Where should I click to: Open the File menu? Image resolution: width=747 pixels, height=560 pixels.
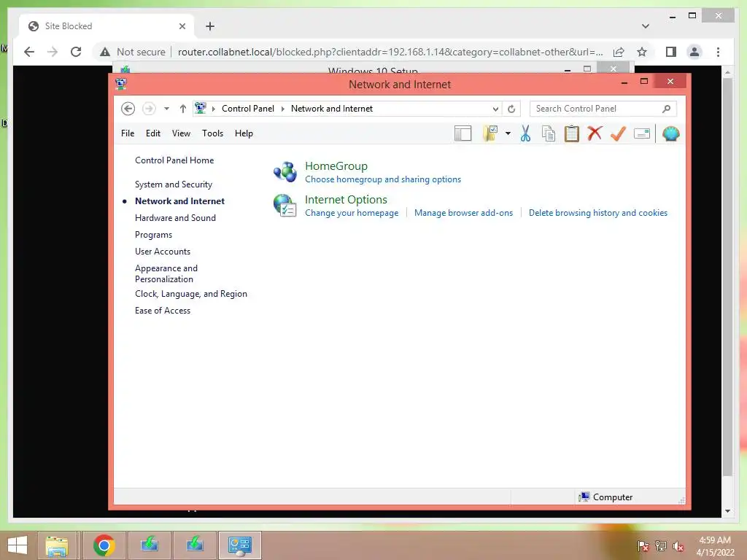point(128,133)
